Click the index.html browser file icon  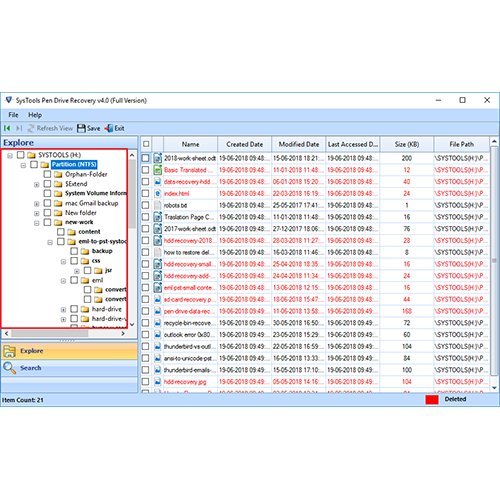click(158, 193)
